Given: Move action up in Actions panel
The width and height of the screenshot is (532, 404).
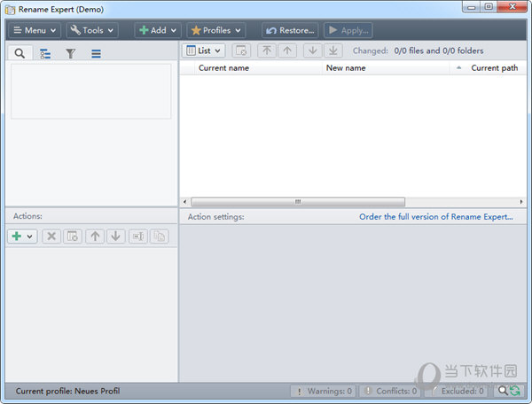Looking at the screenshot, I should coord(95,237).
